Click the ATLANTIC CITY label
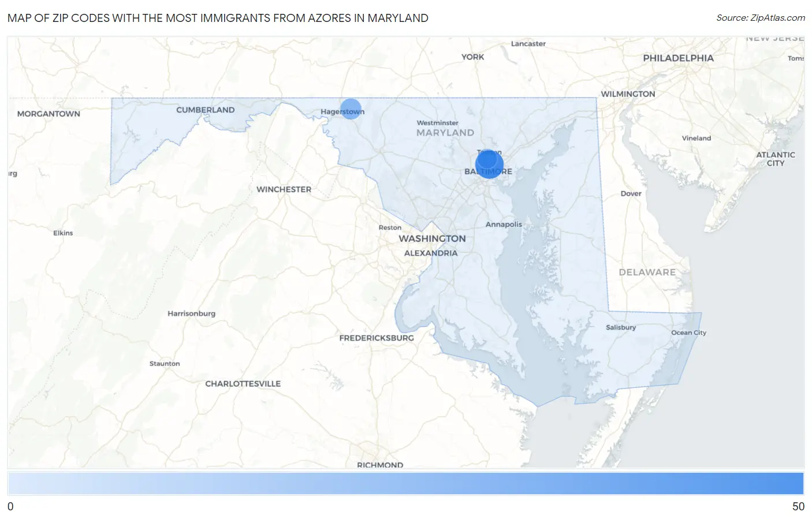The height and width of the screenshot is (519, 812). (x=776, y=159)
